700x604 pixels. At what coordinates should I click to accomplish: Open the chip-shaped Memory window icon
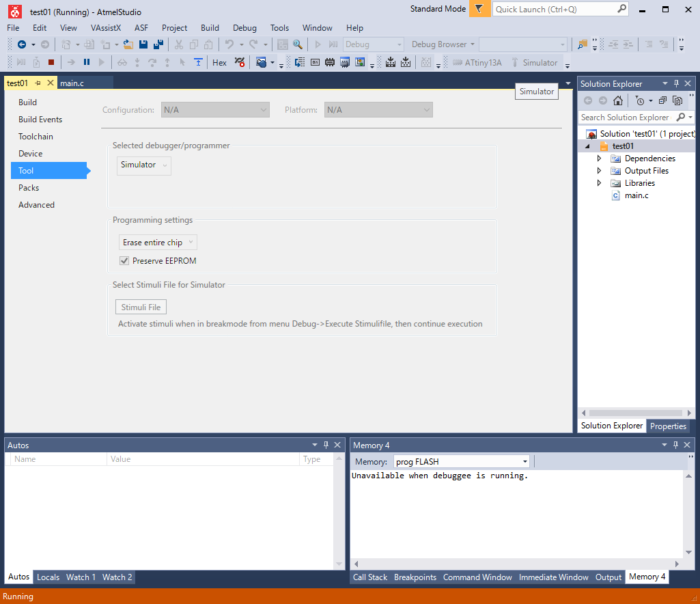tap(330, 63)
